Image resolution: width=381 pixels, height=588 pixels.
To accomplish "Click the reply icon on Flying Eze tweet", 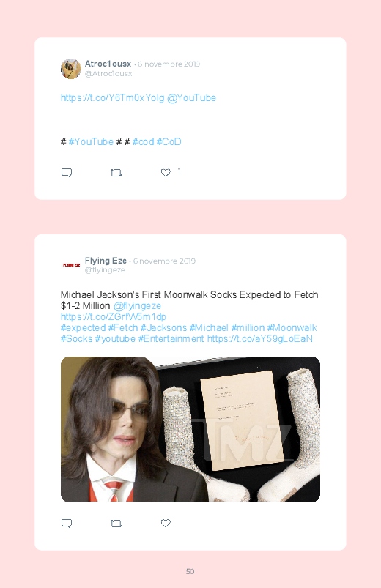I will point(67,523).
